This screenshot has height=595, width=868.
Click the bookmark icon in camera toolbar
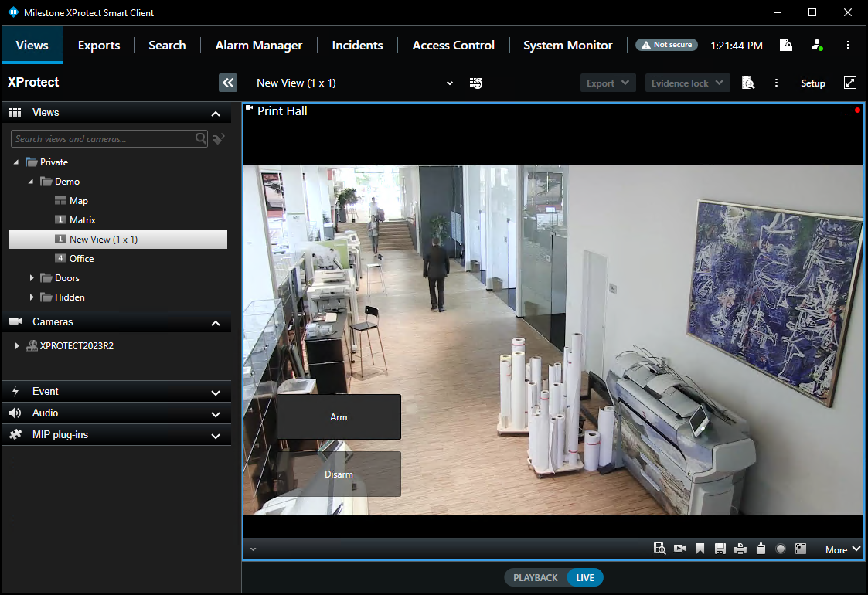[x=700, y=549]
